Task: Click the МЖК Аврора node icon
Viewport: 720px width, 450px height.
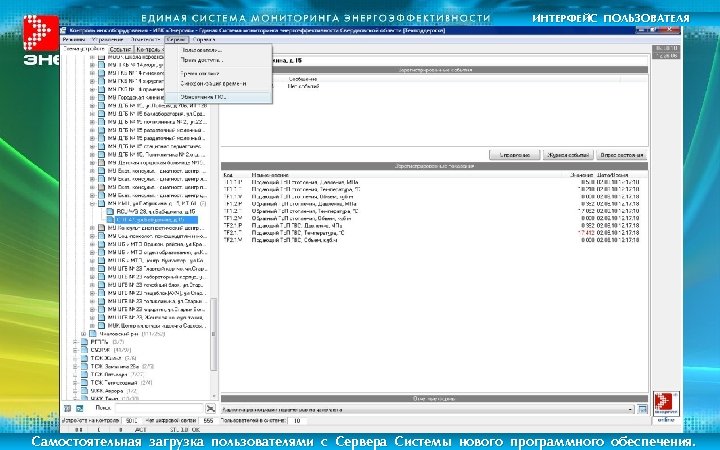Action: pos(84,391)
